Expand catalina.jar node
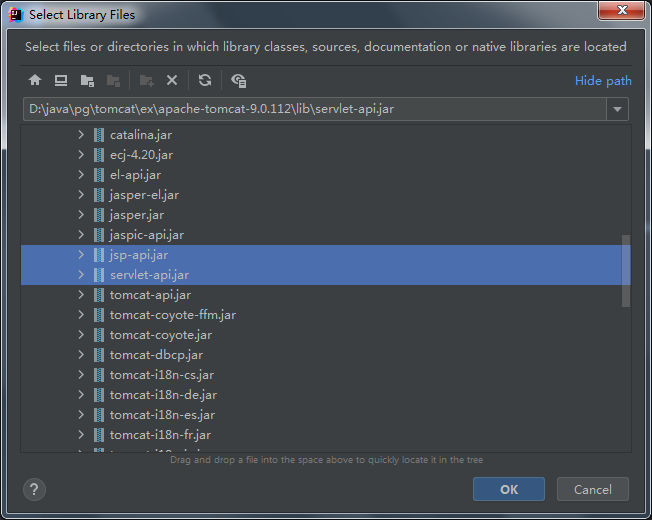The width and height of the screenshot is (652, 520). pos(81,135)
